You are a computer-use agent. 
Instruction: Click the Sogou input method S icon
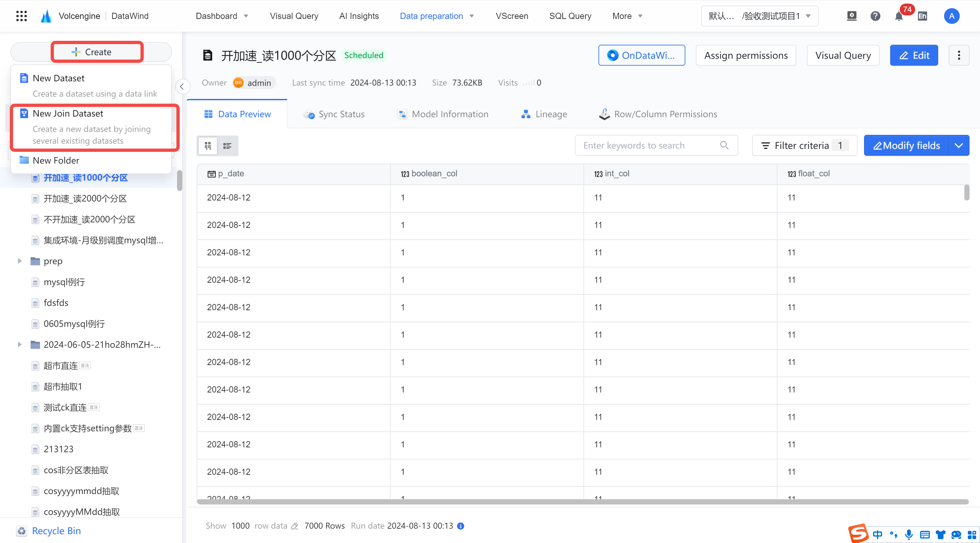pyautogui.click(x=858, y=533)
